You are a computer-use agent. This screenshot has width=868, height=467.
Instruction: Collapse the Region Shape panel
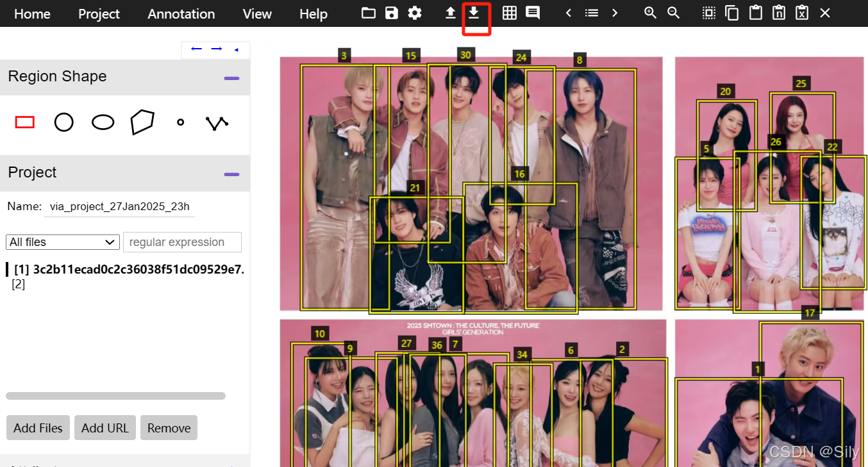(x=231, y=78)
